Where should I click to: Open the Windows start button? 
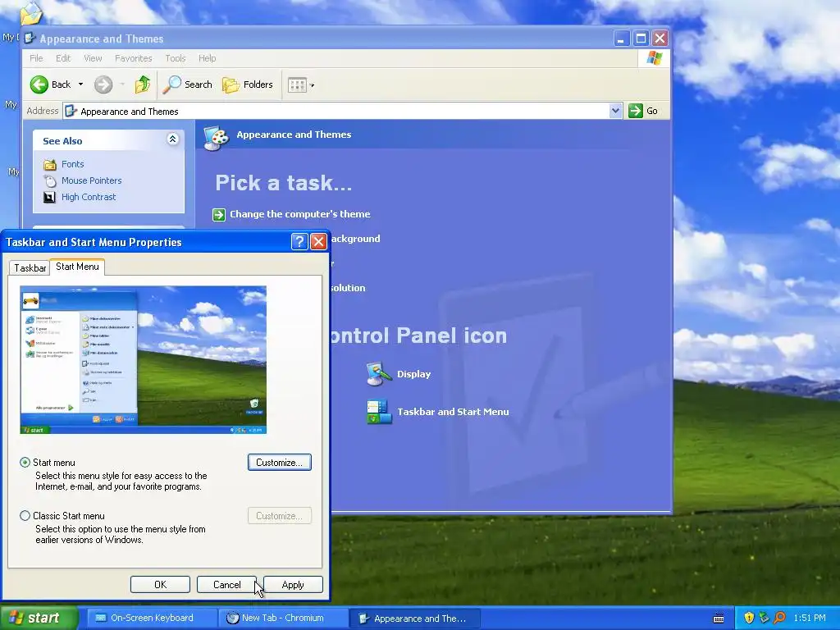tap(39, 618)
